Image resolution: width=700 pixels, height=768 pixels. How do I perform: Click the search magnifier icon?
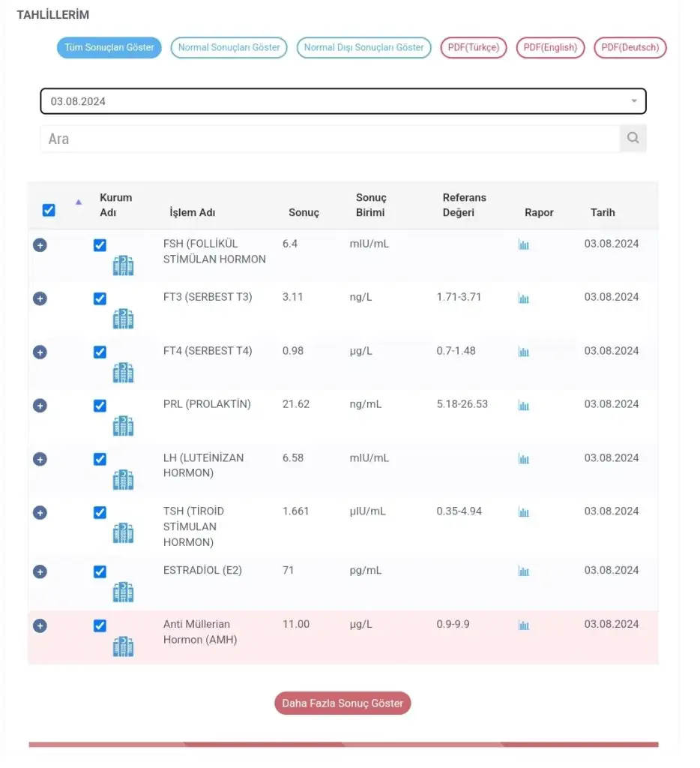click(633, 138)
